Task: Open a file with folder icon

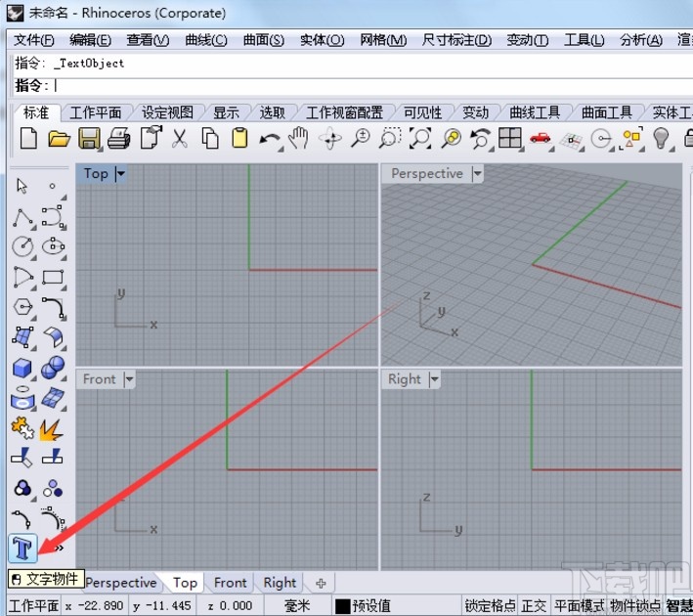Action: 59,139
